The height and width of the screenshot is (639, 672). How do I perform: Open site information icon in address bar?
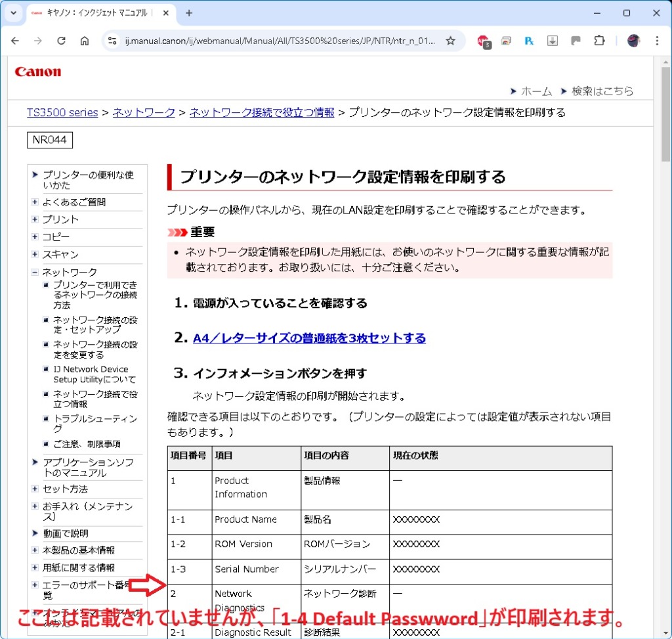tap(112, 41)
